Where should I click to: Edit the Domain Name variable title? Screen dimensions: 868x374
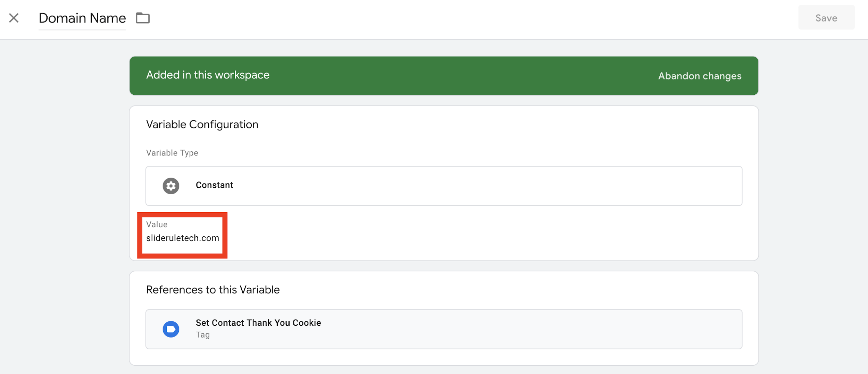click(82, 18)
